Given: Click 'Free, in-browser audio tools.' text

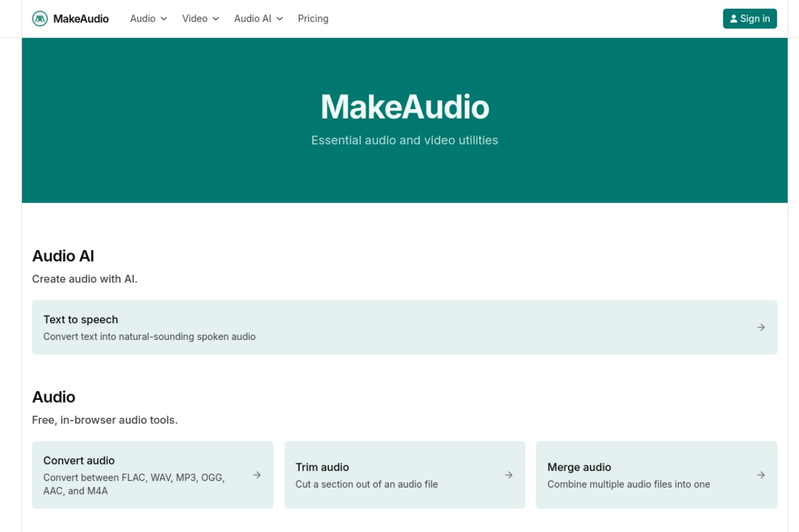Looking at the screenshot, I should click(x=105, y=420).
